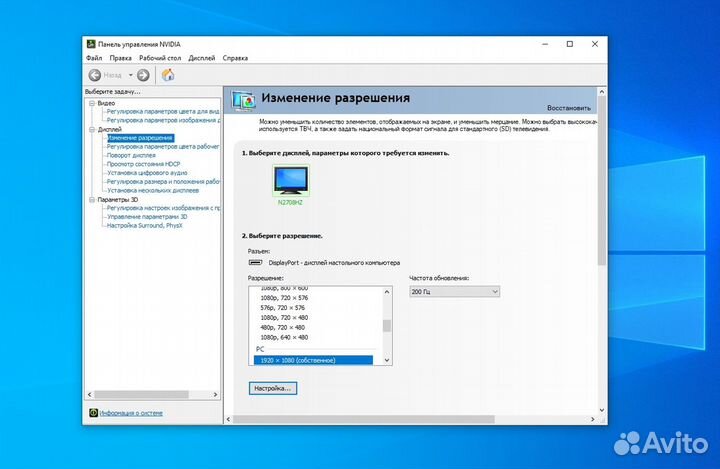720x469 pixels.
Task: Select the N2708HZ monitor thumbnail
Action: [x=291, y=181]
